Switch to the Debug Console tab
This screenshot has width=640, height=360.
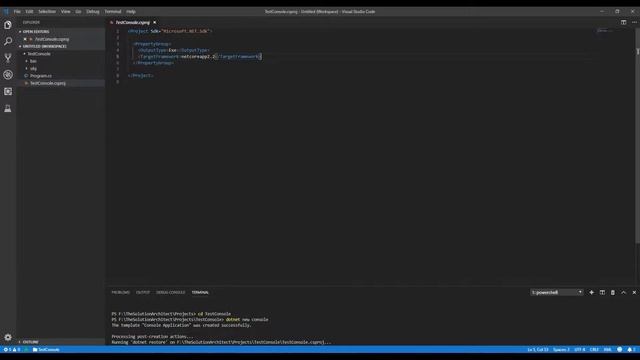tap(171, 293)
